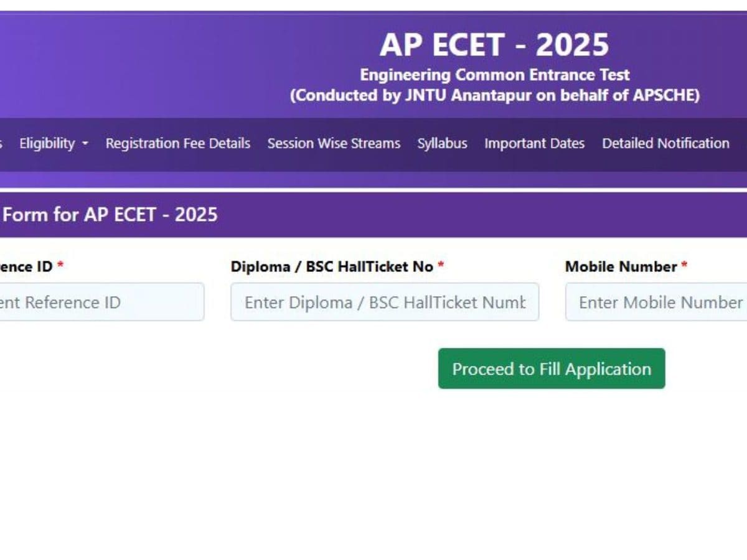Image resolution: width=747 pixels, height=560 pixels.
Task: Open Registration Fee Details page
Action: click(x=177, y=143)
